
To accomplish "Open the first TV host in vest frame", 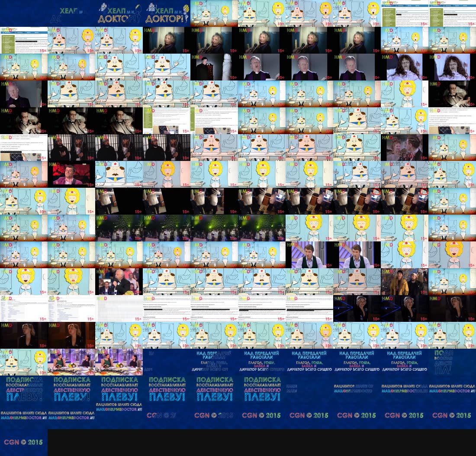I will point(309,255).
